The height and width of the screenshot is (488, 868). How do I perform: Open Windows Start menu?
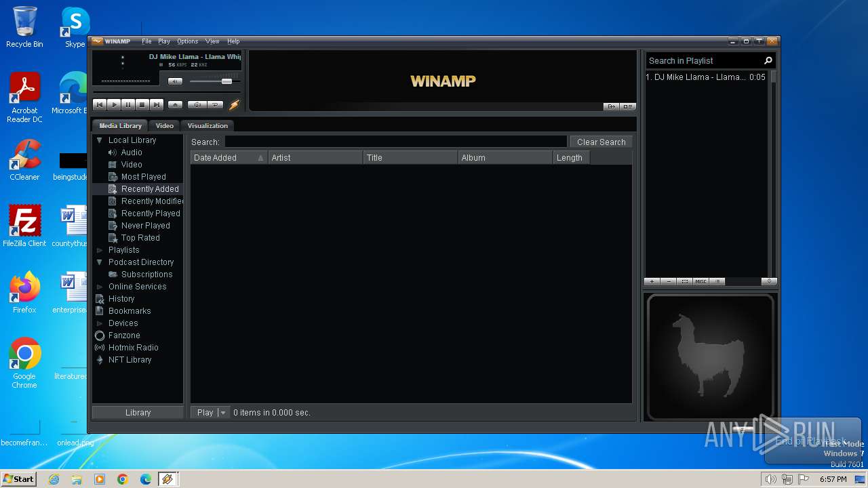pos(18,479)
